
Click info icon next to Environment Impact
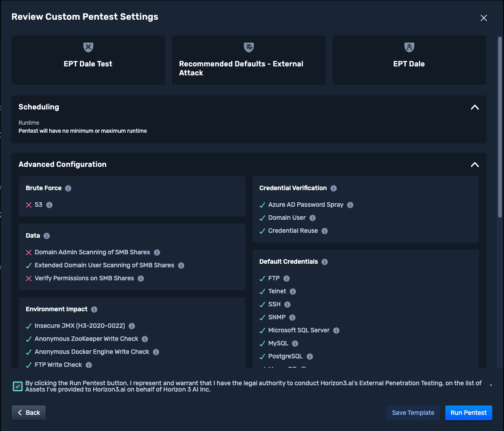94,309
